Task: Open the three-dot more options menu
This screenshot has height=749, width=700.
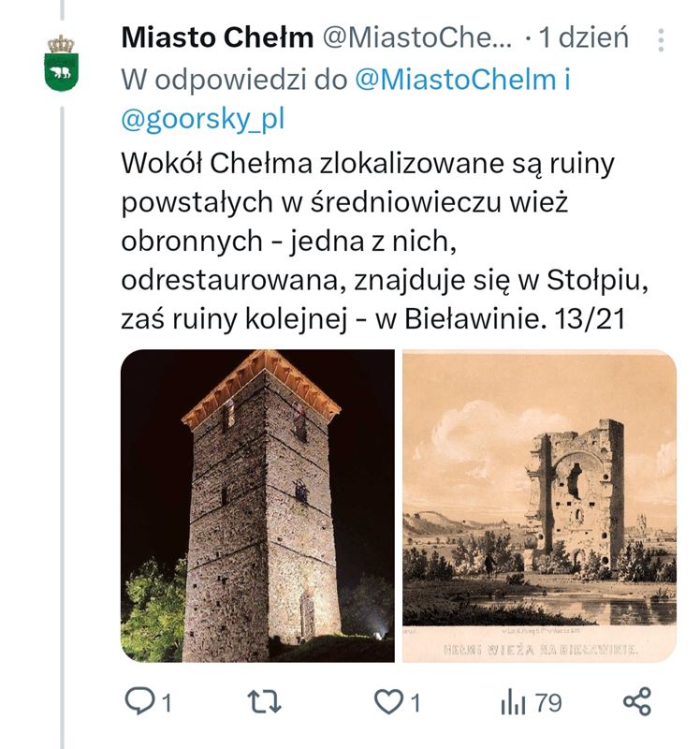Action: pos(662,39)
